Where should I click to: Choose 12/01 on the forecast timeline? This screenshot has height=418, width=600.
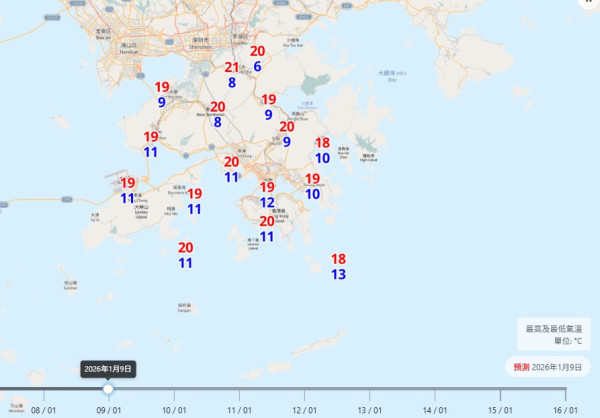304,410
